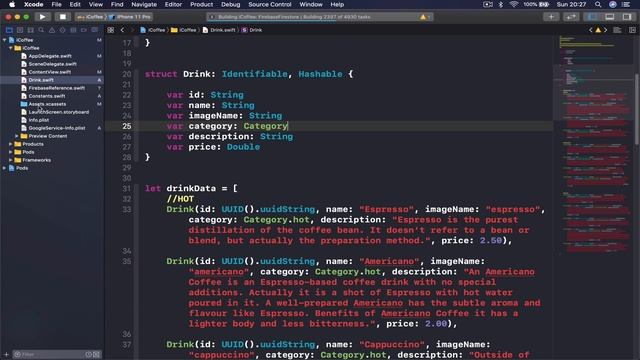The height and width of the screenshot is (360, 640).
Task: Expand the Frameworks folder
Action: [11, 160]
